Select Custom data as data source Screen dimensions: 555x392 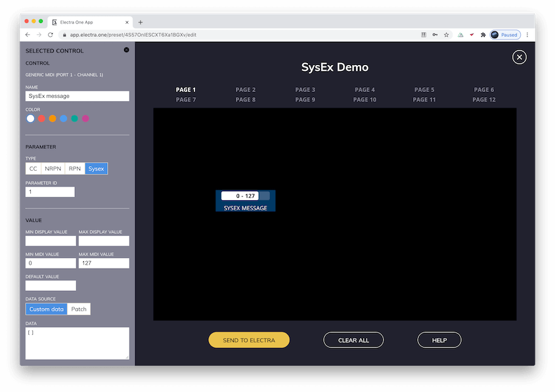pyautogui.click(x=47, y=309)
